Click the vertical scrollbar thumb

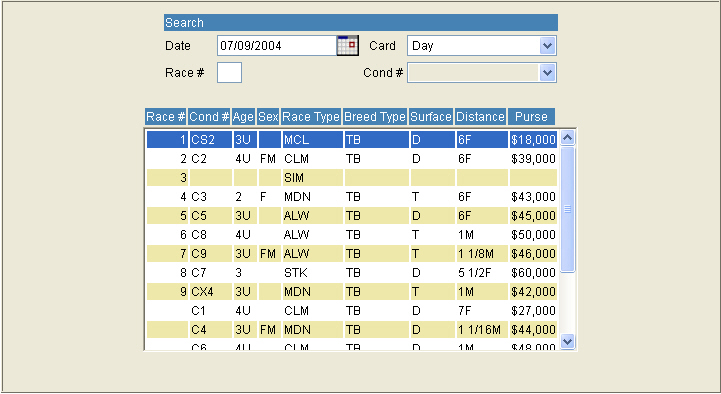pos(568,209)
